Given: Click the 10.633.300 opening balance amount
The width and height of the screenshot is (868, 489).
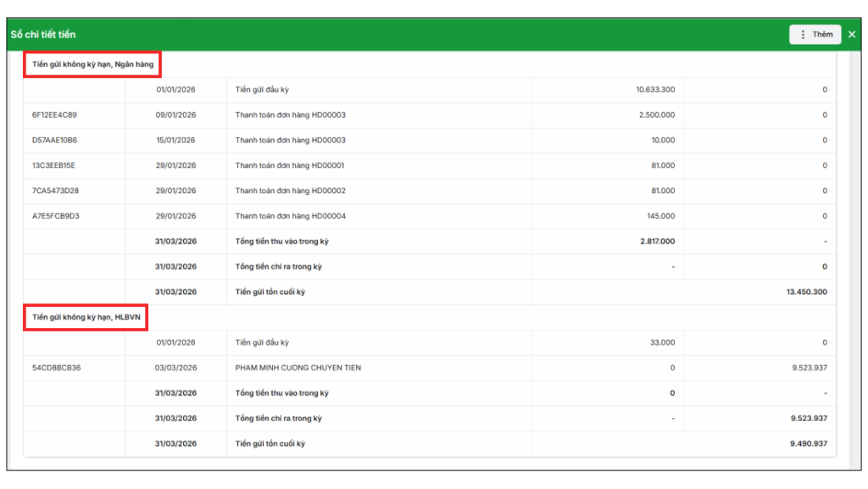Looking at the screenshot, I should (655, 90).
